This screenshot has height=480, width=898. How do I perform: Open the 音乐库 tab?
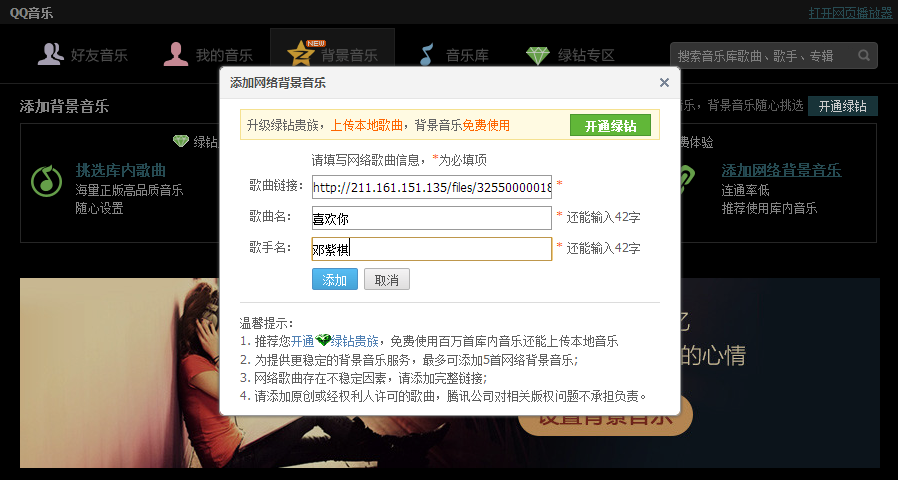click(455, 55)
